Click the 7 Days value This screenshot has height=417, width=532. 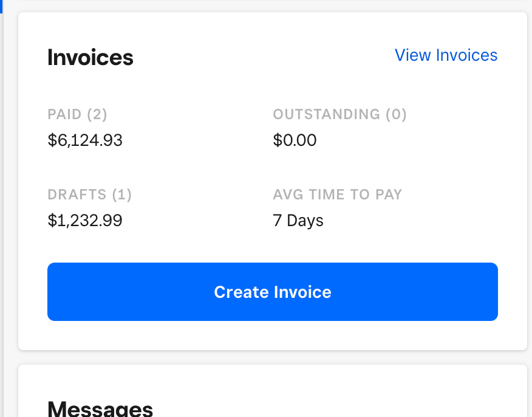(x=298, y=220)
